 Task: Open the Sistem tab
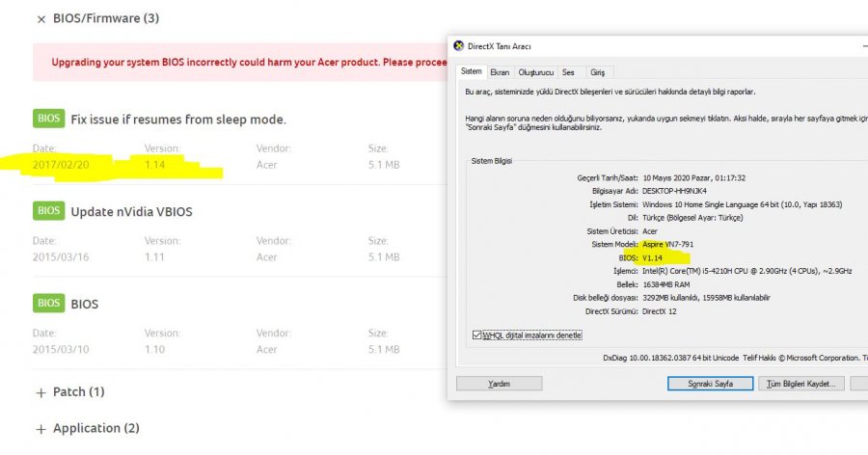471,71
